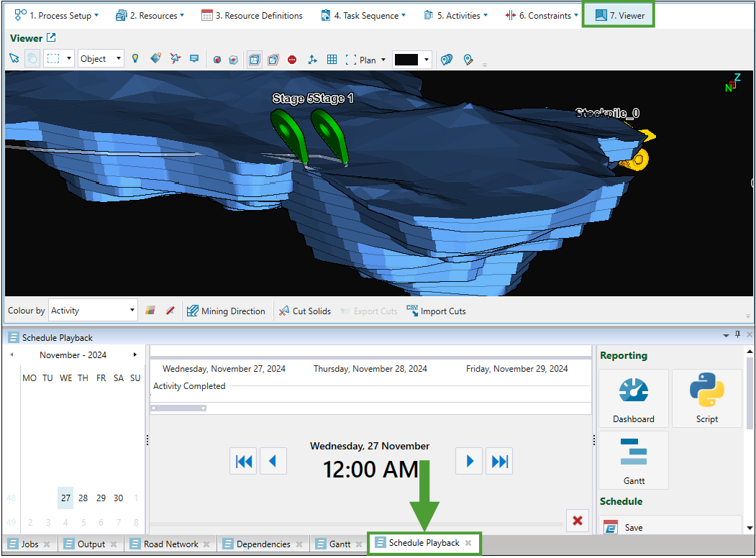Click the colour palette legend icon
This screenshot has width=756, height=558.
point(150,311)
